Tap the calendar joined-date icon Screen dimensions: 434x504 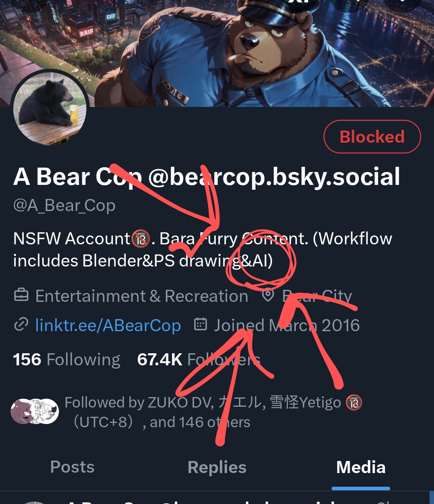(201, 324)
